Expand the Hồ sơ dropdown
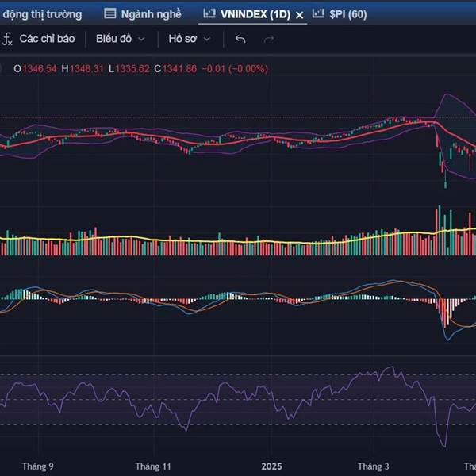Image resolution: width=476 pixels, height=476 pixels. [x=189, y=39]
